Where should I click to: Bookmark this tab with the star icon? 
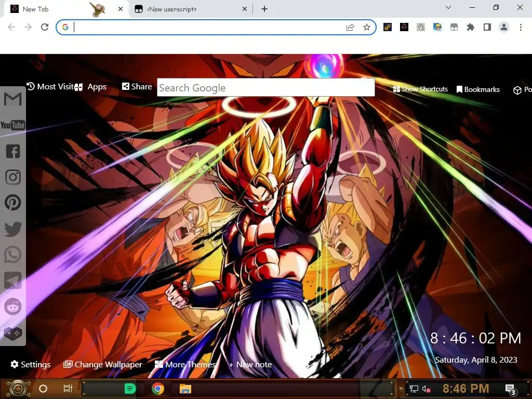[x=366, y=27]
